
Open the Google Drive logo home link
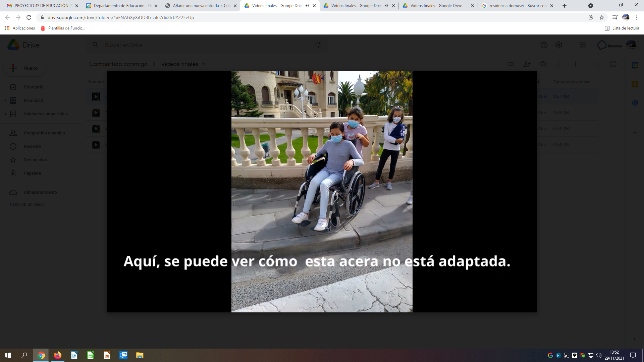coord(23,45)
